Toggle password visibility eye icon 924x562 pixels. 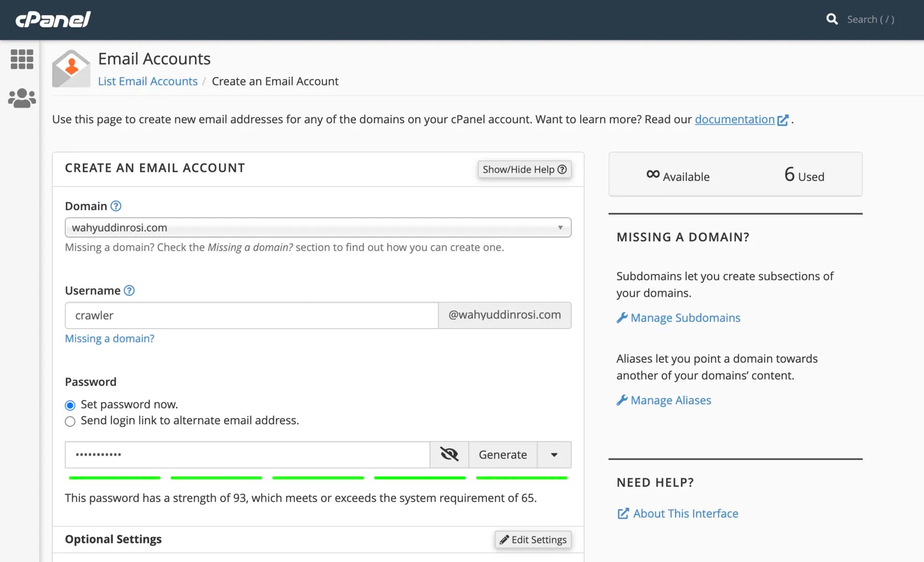pyautogui.click(x=449, y=455)
